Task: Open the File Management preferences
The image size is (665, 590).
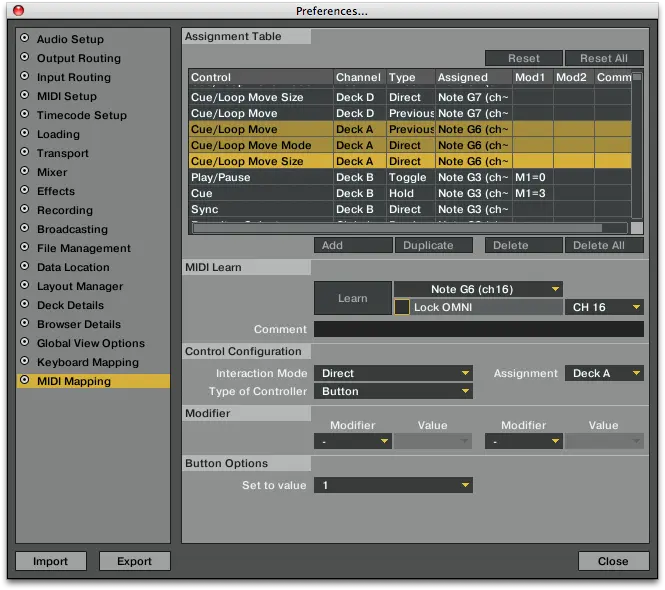Action: click(x=83, y=248)
